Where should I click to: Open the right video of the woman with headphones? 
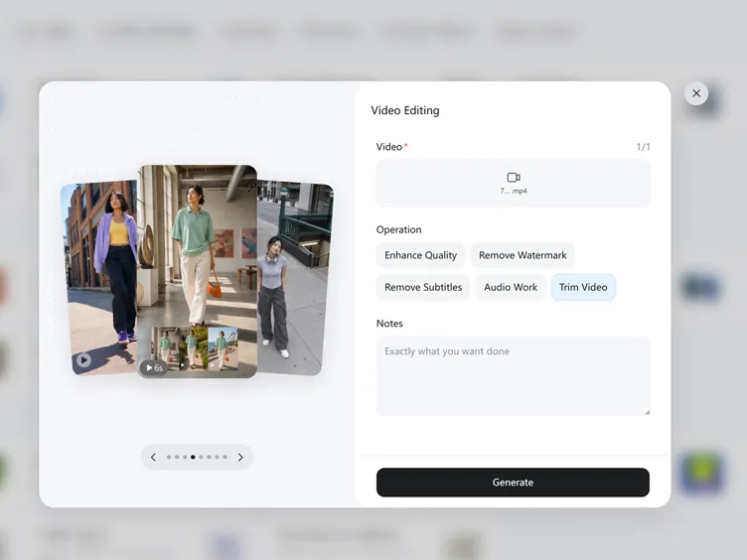point(294,279)
